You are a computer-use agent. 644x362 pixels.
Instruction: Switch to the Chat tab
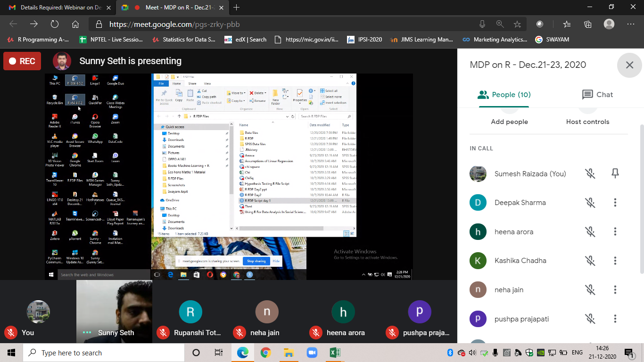597,95
